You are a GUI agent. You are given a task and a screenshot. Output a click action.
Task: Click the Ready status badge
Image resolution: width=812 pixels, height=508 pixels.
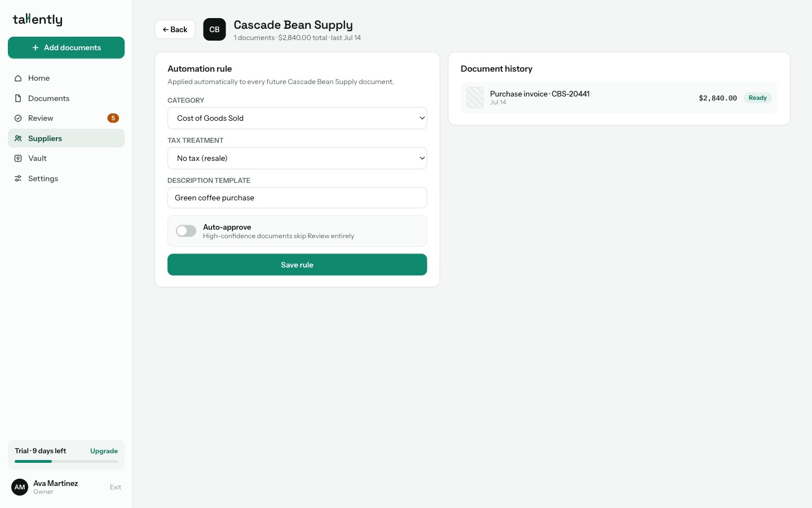pyautogui.click(x=757, y=98)
